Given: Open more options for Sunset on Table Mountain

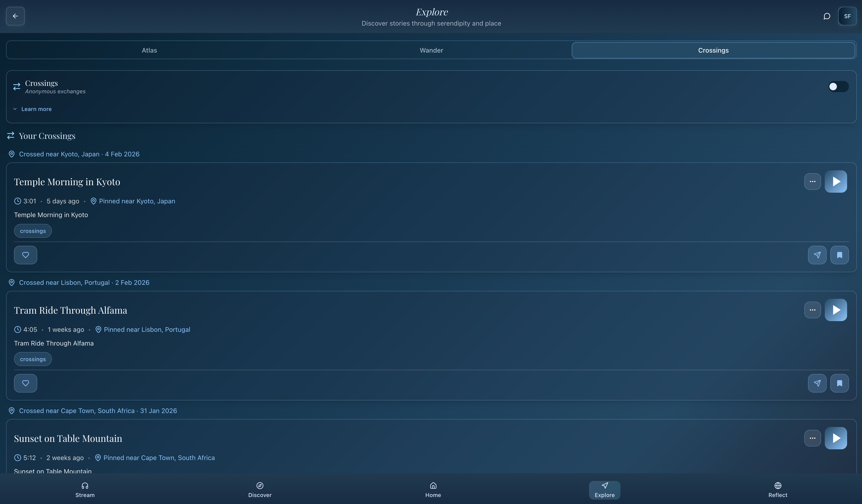Looking at the screenshot, I should 812,438.
